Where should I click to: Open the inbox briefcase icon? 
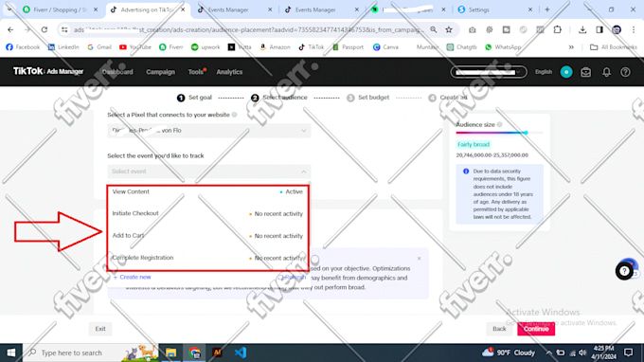point(585,72)
